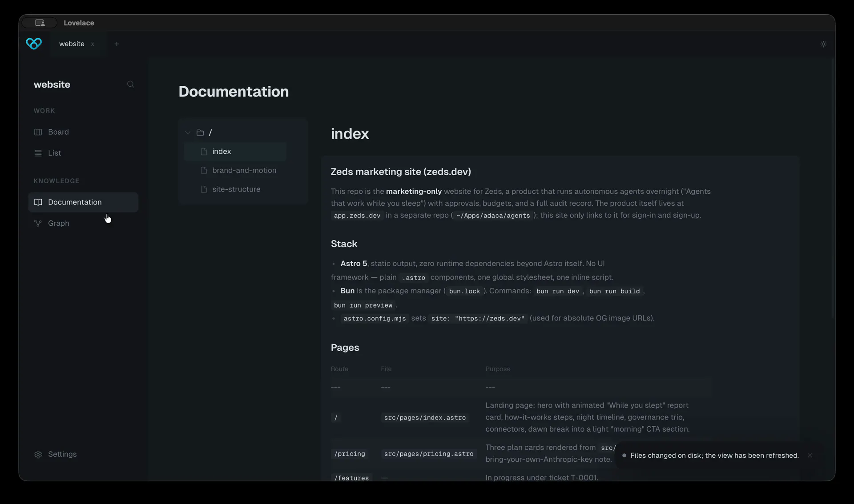This screenshot has height=504, width=854.
Task: Open the List view
Action: [x=83, y=153]
